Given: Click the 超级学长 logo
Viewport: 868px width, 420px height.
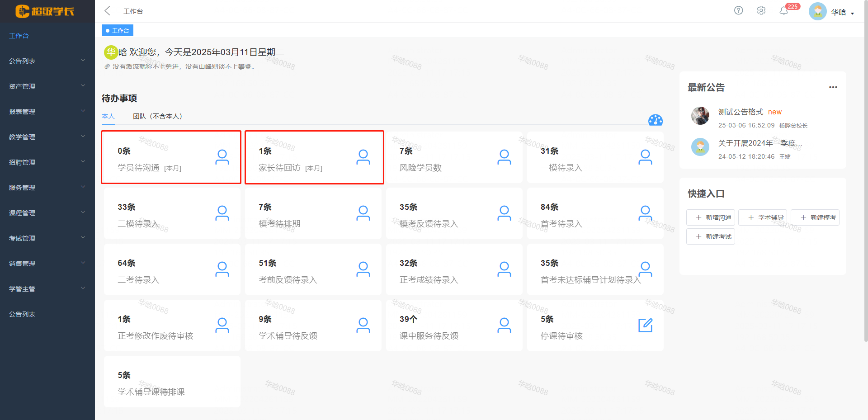Looking at the screenshot, I should click(x=45, y=11).
